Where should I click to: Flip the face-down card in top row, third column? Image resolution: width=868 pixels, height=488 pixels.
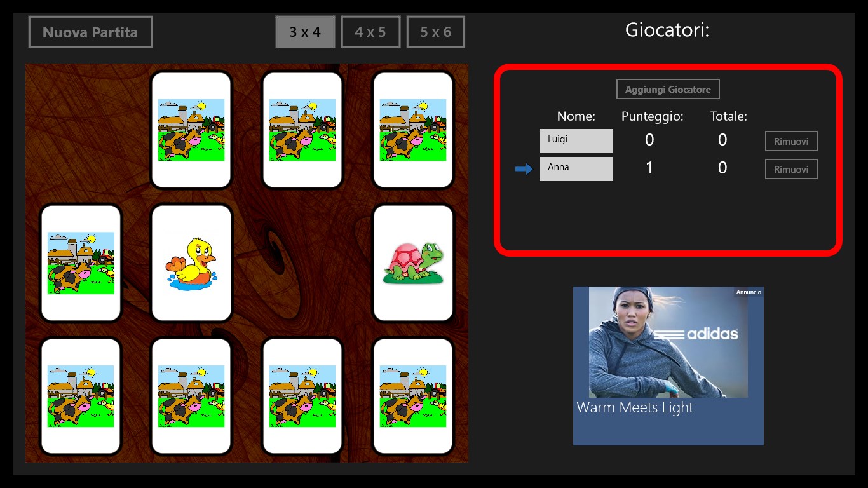pyautogui.click(x=302, y=130)
